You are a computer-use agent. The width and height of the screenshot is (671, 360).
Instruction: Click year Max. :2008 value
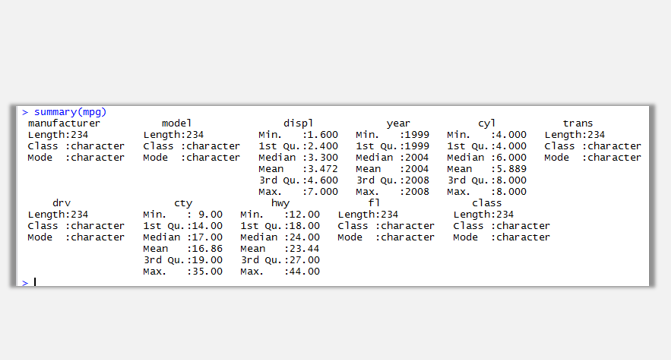392,192
